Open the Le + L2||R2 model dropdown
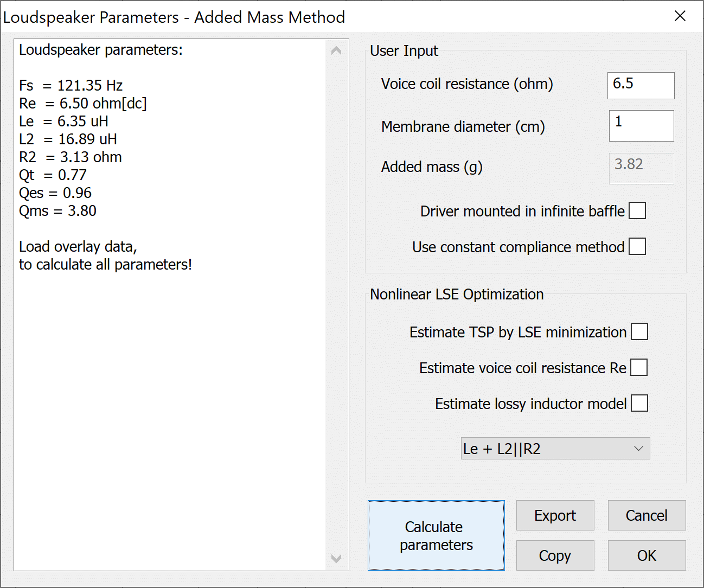Viewport: 704px width, 588px height. click(555, 449)
